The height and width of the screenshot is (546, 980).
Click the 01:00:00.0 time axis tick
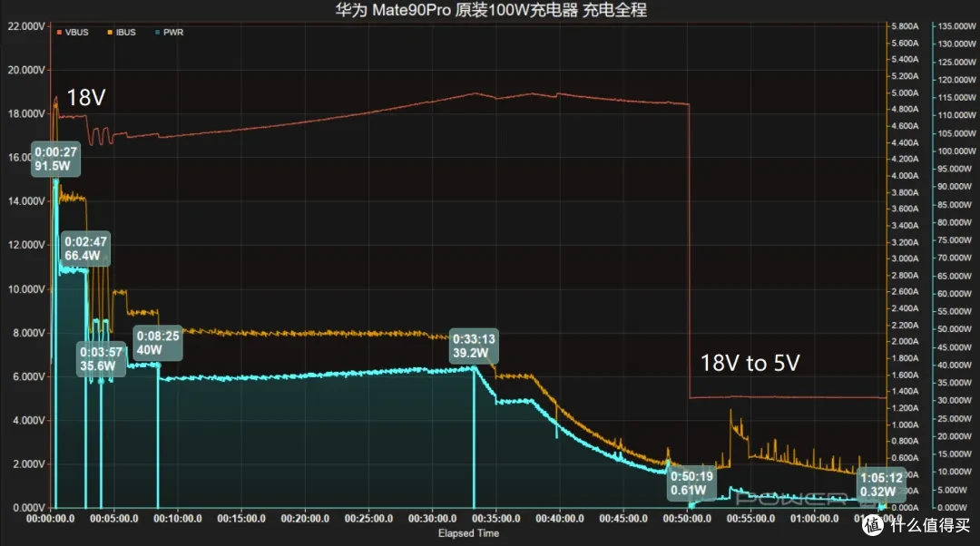point(814,519)
